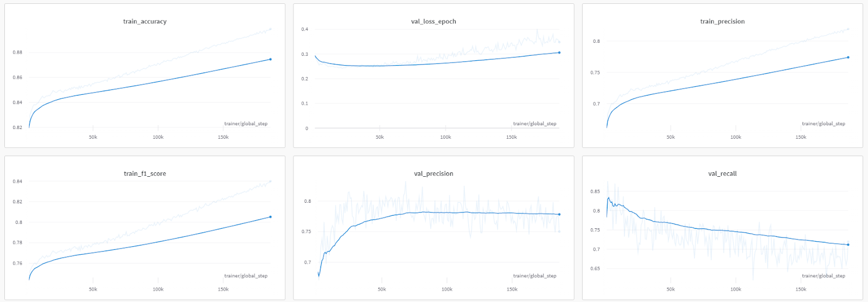The height and width of the screenshot is (302, 868).
Task: Click the final data point on train_accuracy curve
Action: click(270, 59)
